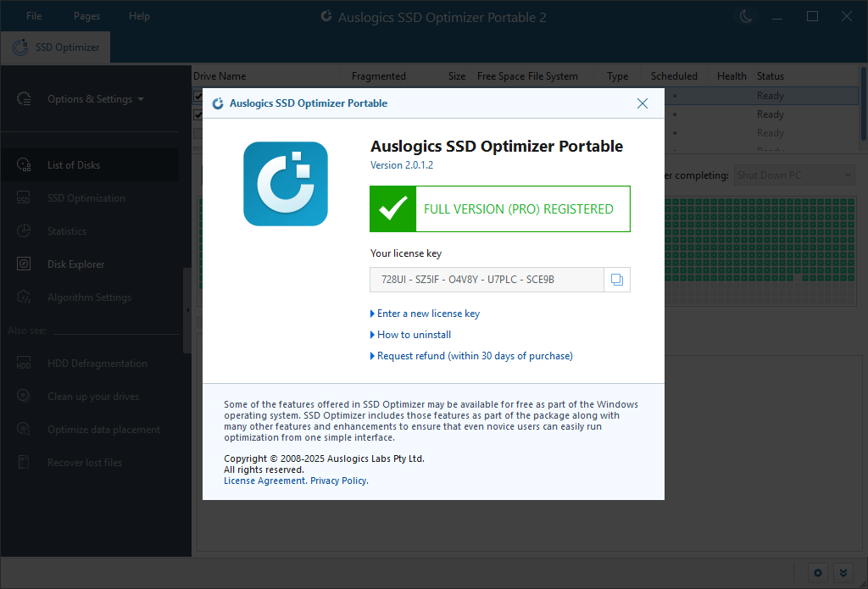Screen dimensions: 868x589
Task: Sort by Fragmented column header
Action: click(x=379, y=76)
